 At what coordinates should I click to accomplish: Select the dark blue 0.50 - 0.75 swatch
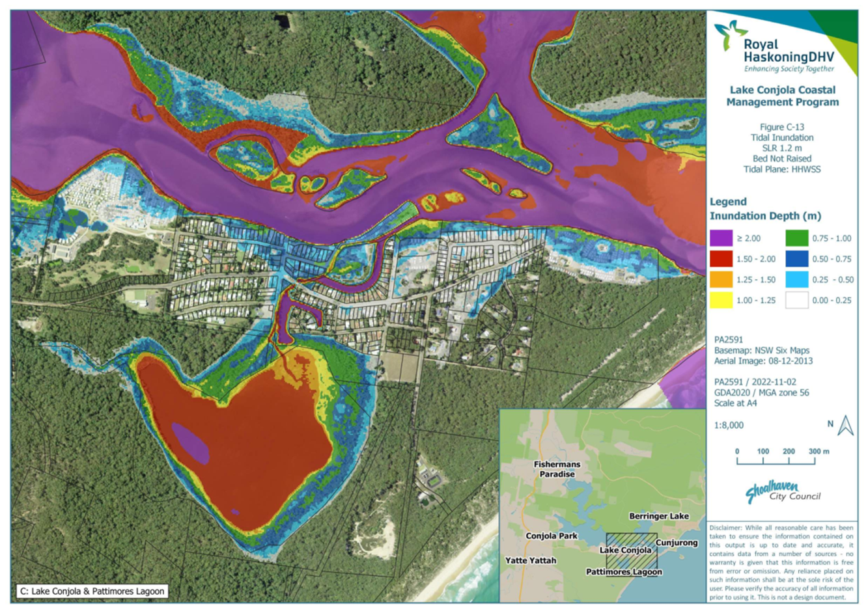tap(796, 259)
